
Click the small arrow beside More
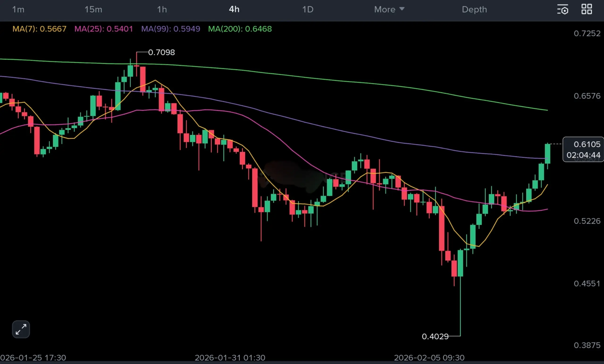click(x=402, y=9)
